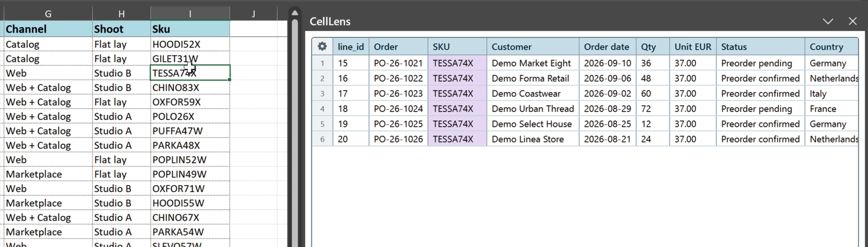Collapse CellLens pane with chevron

click(x=828, y=21)
